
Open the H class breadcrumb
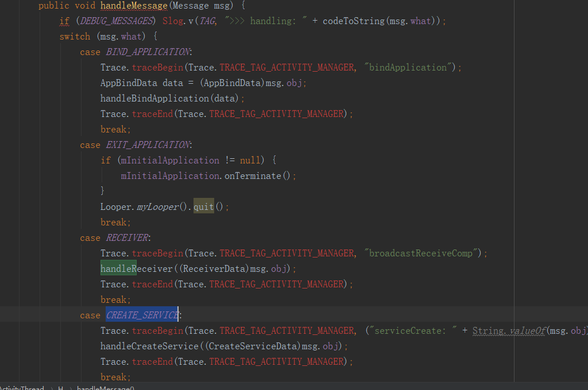[60, 387]
